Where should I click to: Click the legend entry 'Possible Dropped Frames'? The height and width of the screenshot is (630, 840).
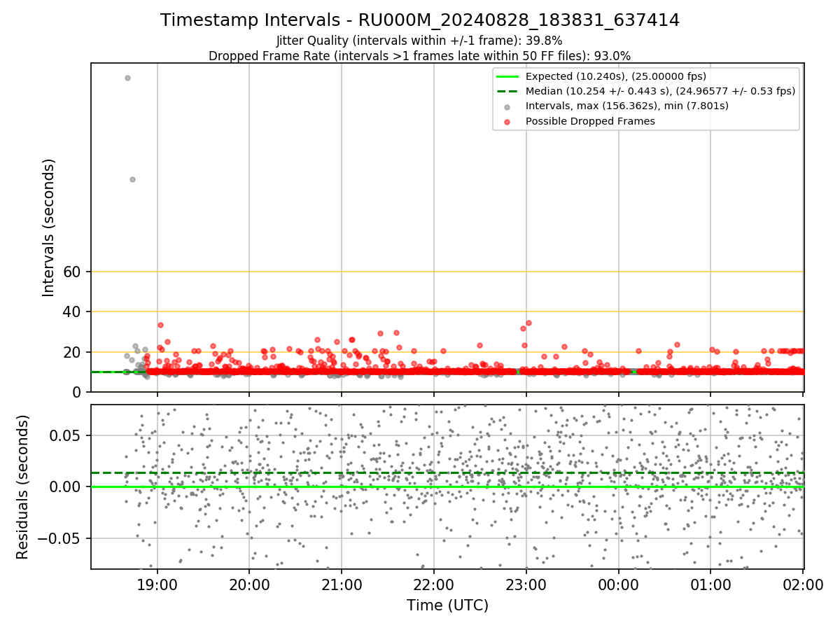pyautogui.click(x=590, y=121)
